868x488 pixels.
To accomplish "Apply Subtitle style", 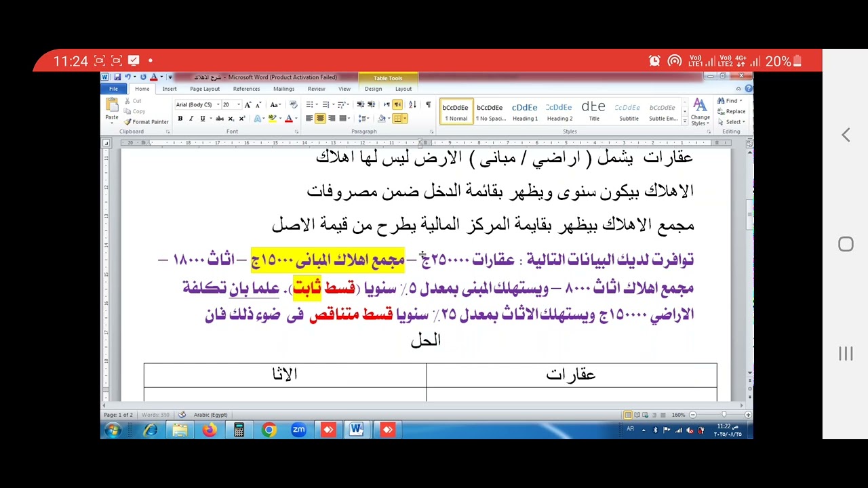I will [628, 112].
